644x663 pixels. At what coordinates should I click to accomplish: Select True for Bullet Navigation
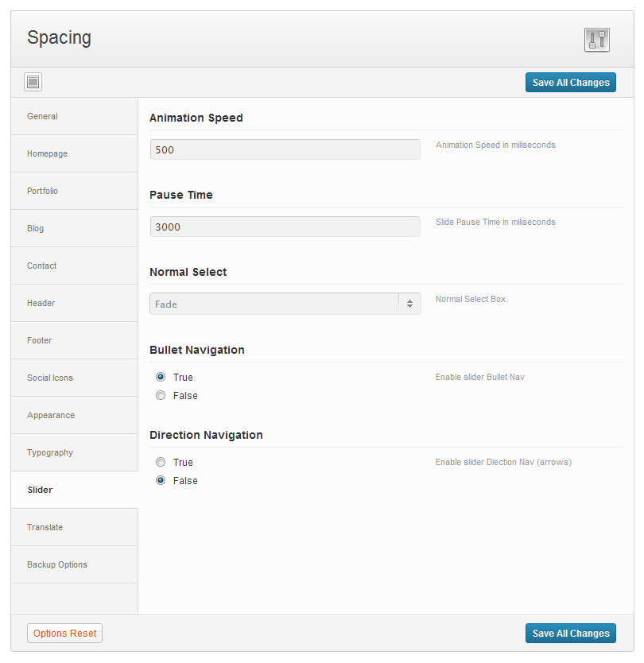pos(161,377)
